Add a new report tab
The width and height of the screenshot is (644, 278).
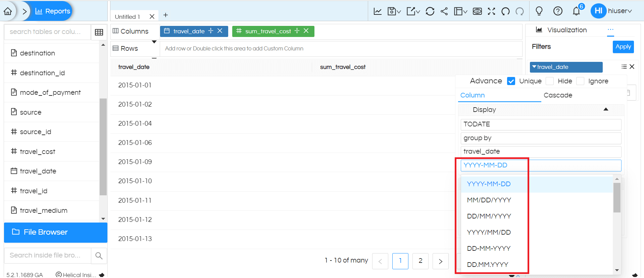point(165,15)
